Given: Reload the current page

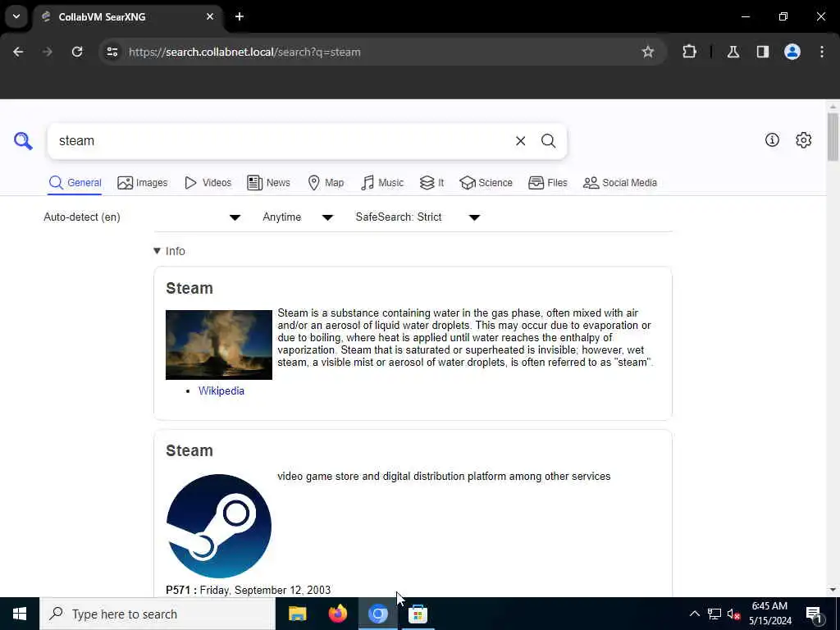Looking at the screenshot, I should tap(77, 52).
